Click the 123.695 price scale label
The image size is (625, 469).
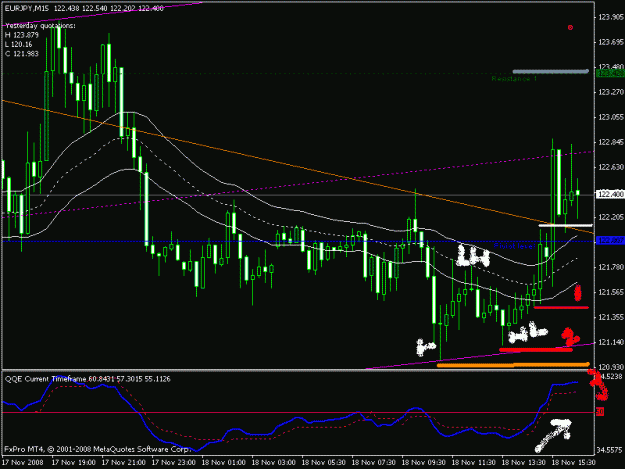[x=611, y=42]
